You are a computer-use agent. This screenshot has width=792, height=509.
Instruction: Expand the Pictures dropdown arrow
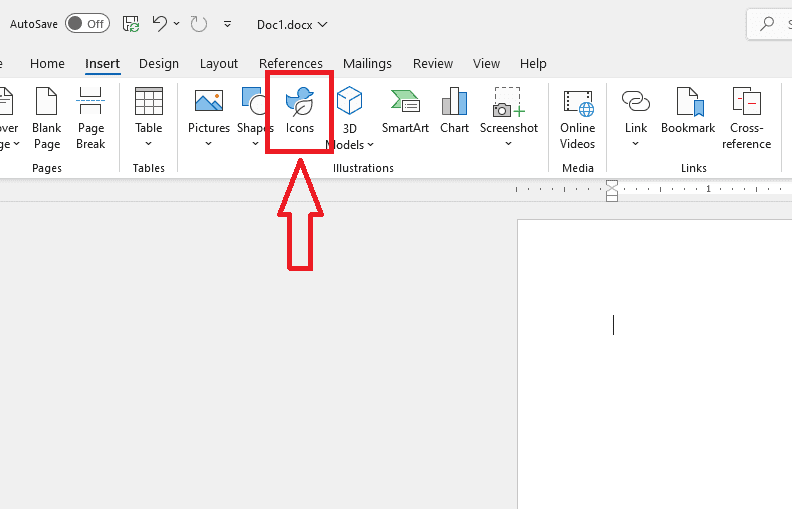209,144
